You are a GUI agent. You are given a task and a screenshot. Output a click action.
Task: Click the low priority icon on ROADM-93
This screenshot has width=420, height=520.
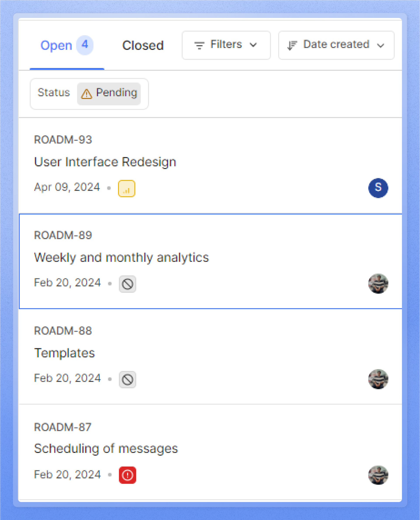pos(126,188)
